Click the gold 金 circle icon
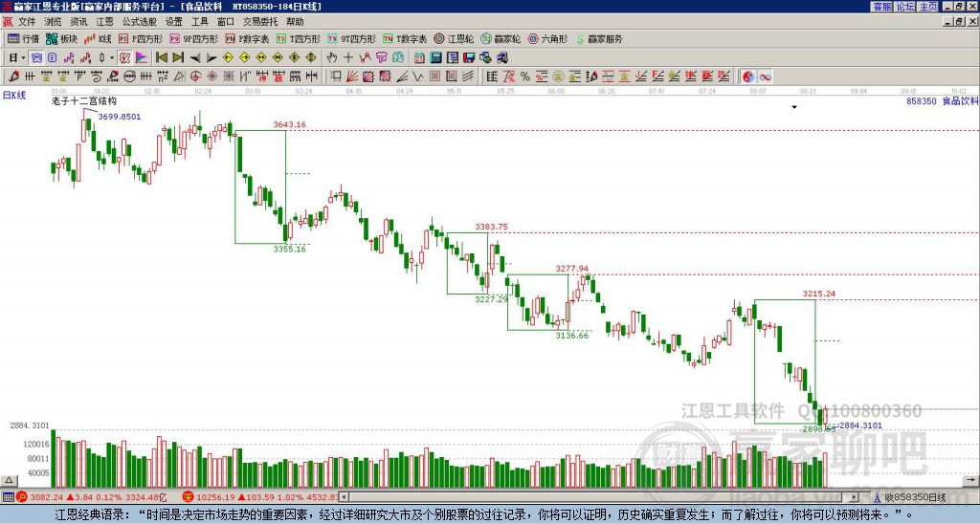 558,76
